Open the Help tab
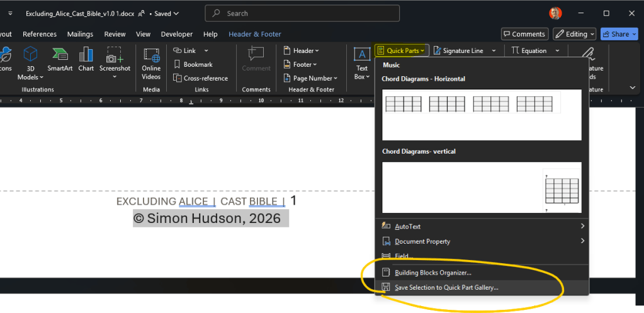Image resolution: width=644 pixels, height=313 pixels. pos(210,34)
